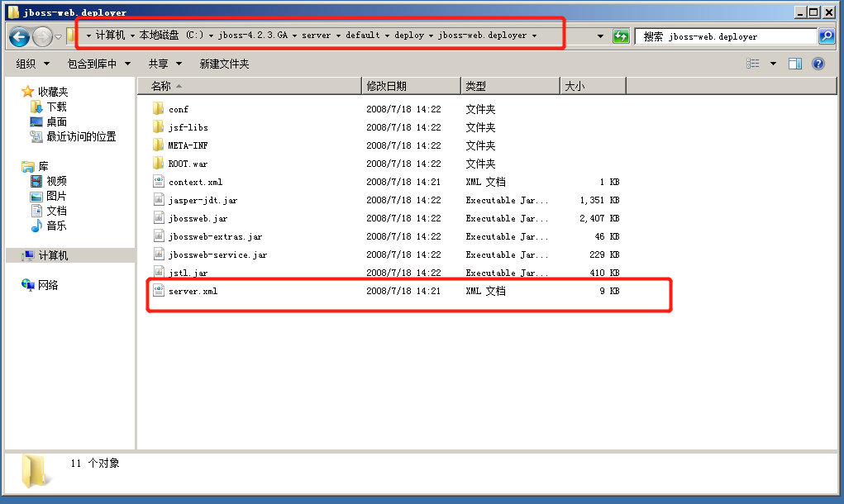Select the file name jbossweb-service.jar
This screenshot has width=844, height=504.
click(x=217, y=255)
